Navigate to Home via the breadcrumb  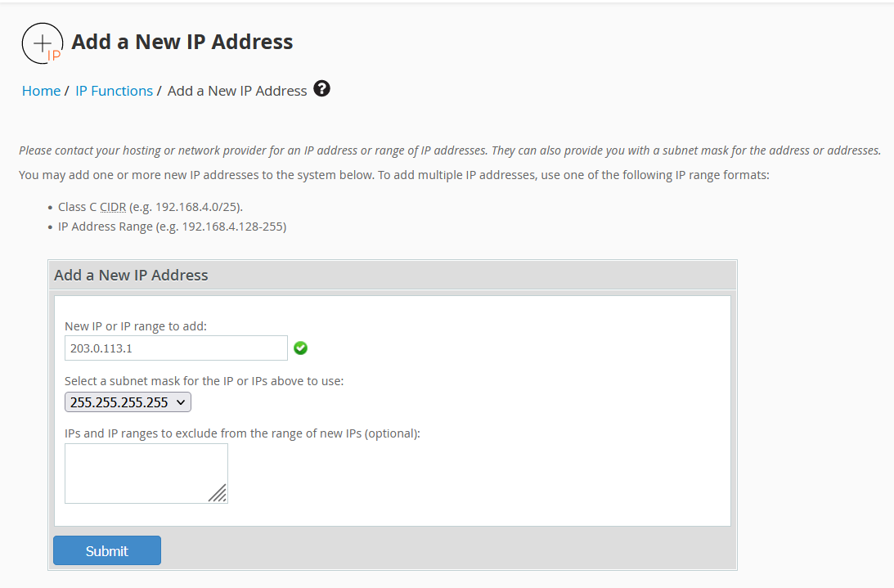tap(41, 90)
